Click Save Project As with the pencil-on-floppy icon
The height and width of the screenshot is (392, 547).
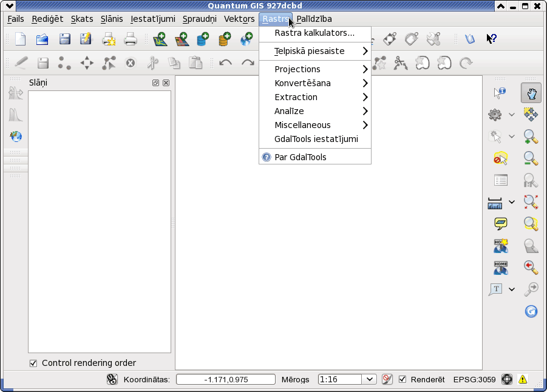coord(86,39)
